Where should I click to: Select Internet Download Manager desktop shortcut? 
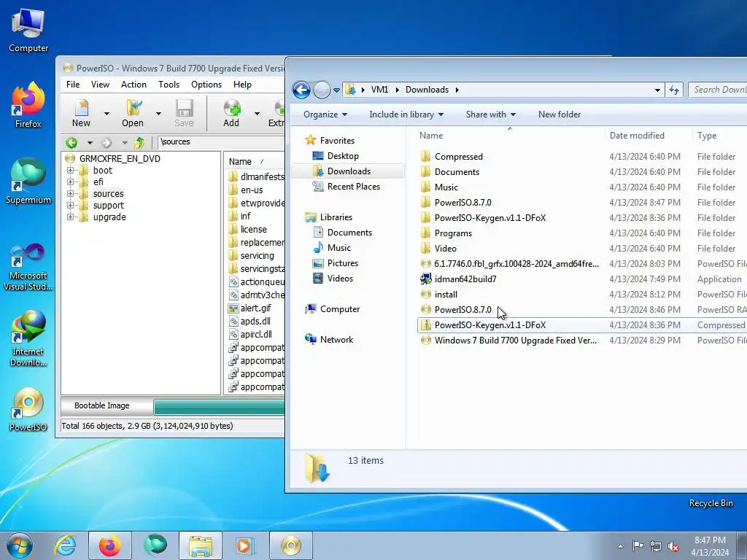tap(28, 338)
